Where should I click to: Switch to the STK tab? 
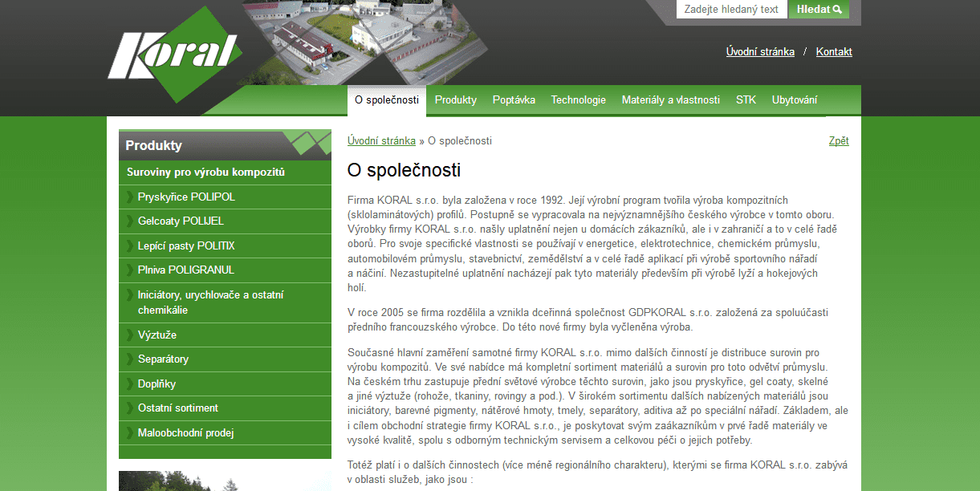(x=746, y=100)
